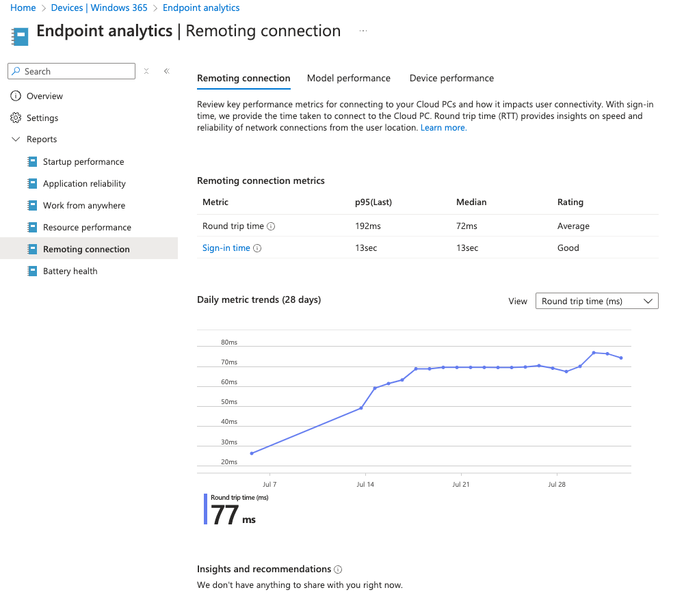The height and width of the screenshot is (616, 697).
Task: Open the Learn more link
Action: click(443, 128)
